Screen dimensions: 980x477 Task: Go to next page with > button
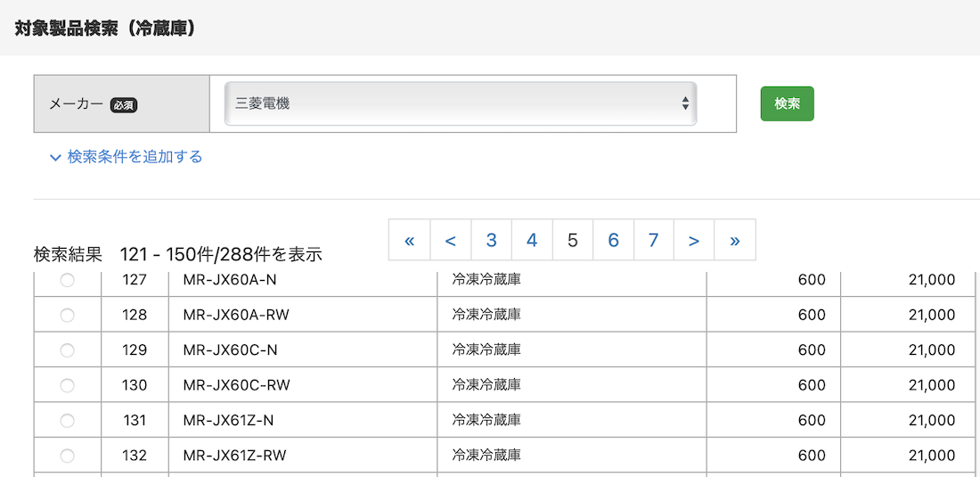[694, 240]
